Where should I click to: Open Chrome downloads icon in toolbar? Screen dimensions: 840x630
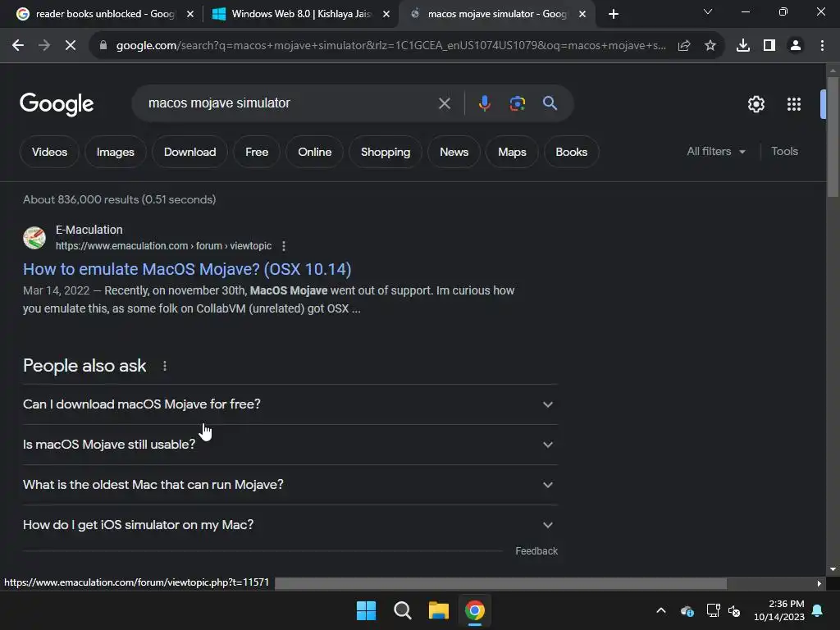[743, 46]
